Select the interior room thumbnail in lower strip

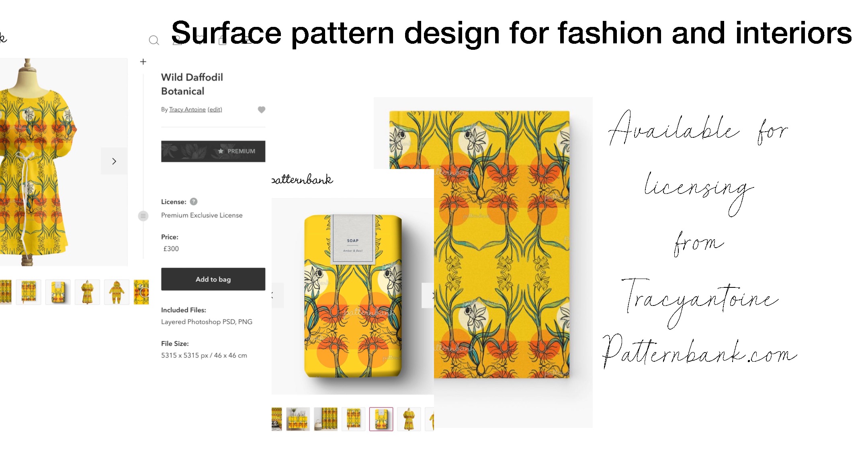pos(298,419)
